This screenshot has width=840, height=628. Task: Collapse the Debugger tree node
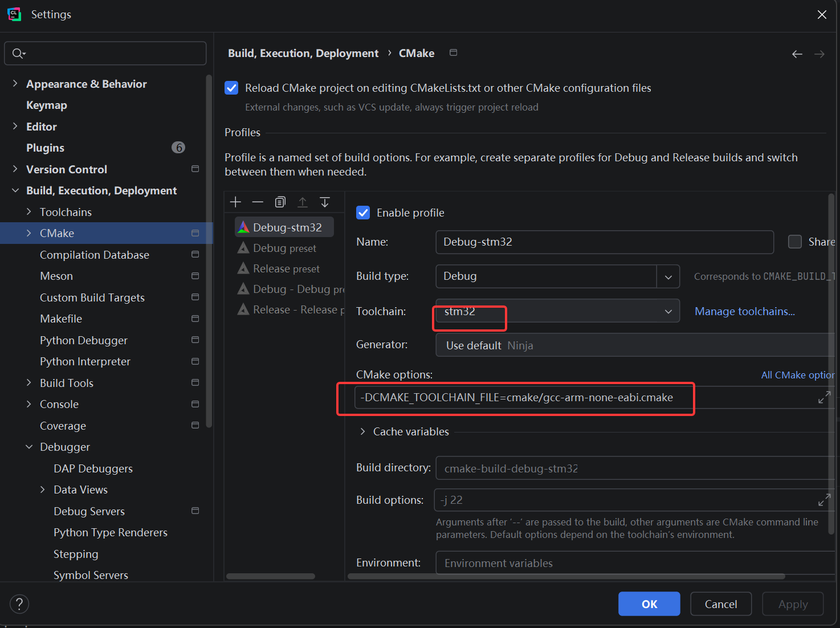pyautogui.click(x=29, y=447)
